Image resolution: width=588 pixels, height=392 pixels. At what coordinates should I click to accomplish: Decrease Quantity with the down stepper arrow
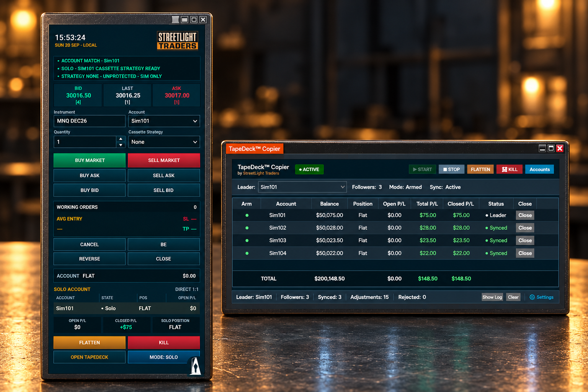coord(121,145)
